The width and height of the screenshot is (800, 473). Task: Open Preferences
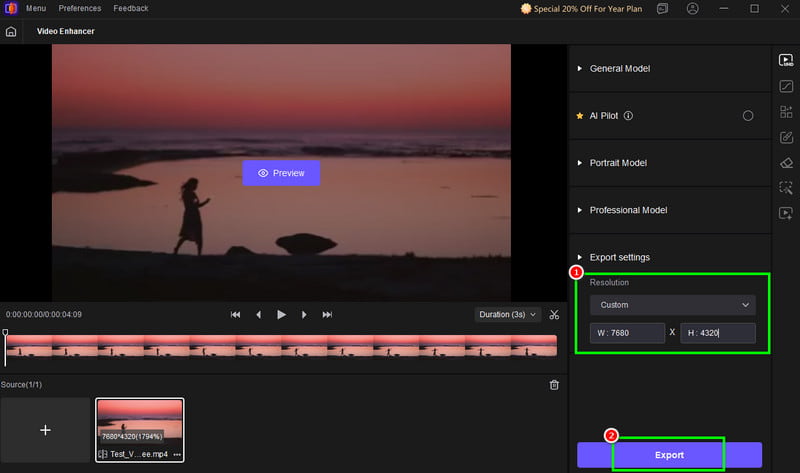[80, 9]
